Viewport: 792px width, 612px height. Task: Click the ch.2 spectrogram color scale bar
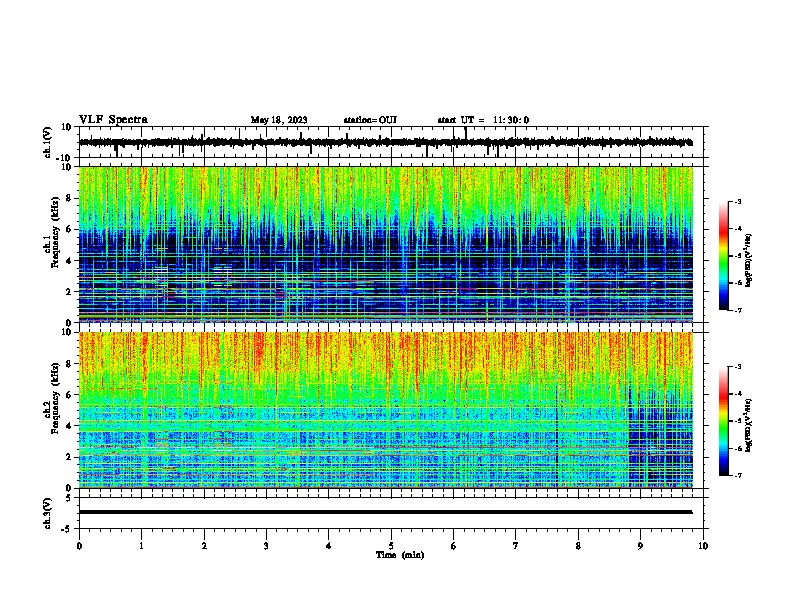pos(724,421)
